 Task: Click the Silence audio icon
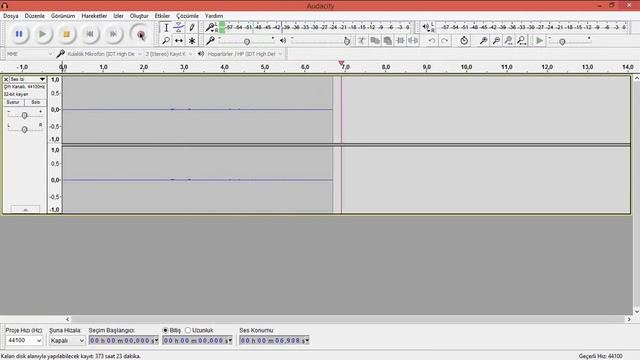413,40
